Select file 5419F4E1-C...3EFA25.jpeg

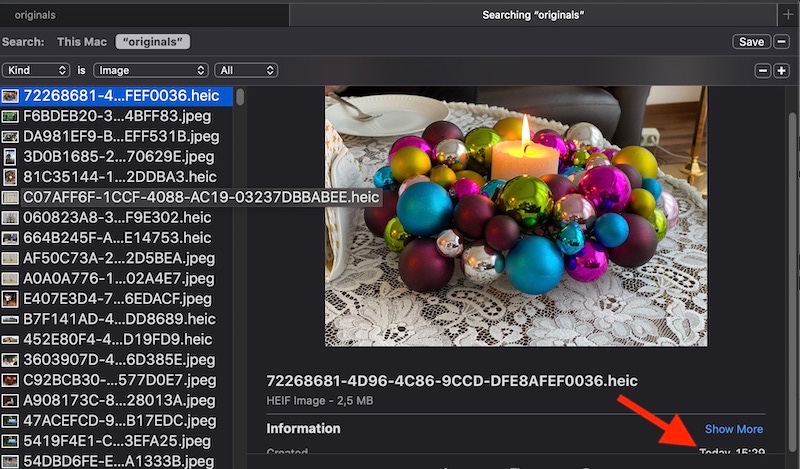(x=116, y=441)
